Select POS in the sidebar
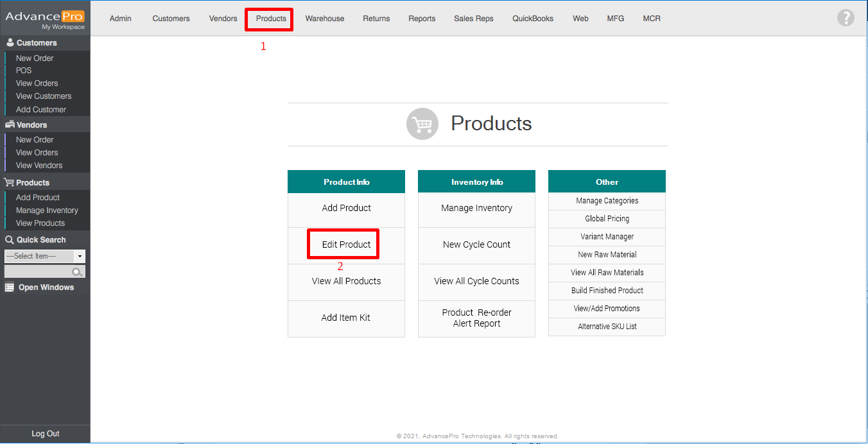 (x=24, y=71)
